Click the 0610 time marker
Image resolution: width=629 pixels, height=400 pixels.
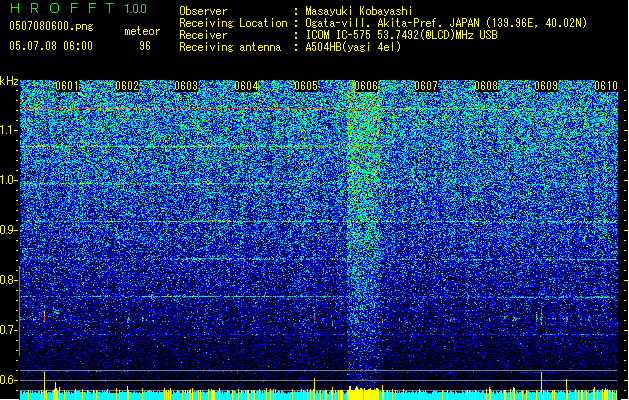tap(606, 86)
